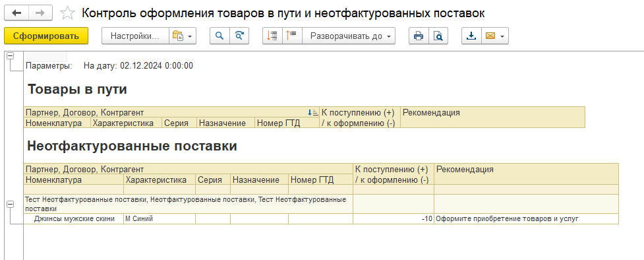Click the Сформировать button
644x260 pixels.
46,36
